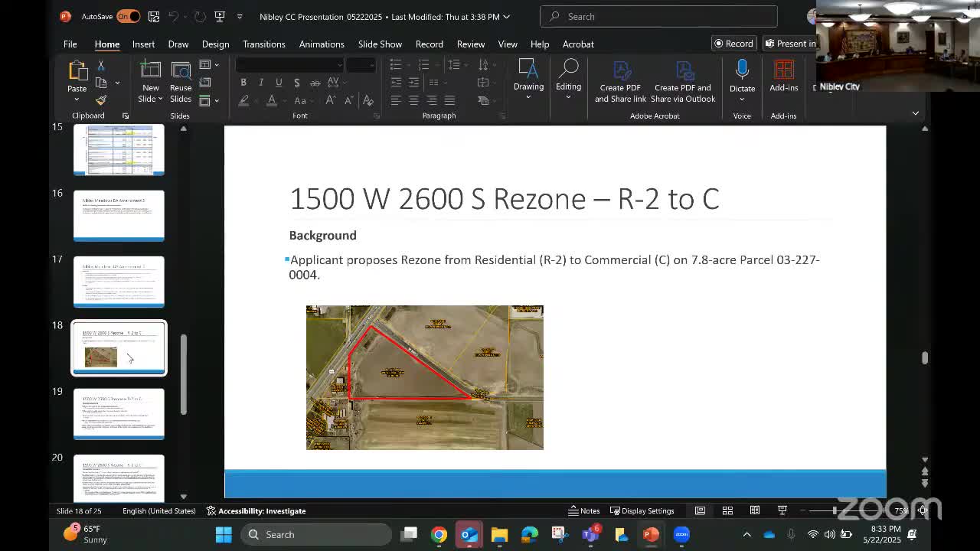Click the Reset slide icon

[205, 82]
